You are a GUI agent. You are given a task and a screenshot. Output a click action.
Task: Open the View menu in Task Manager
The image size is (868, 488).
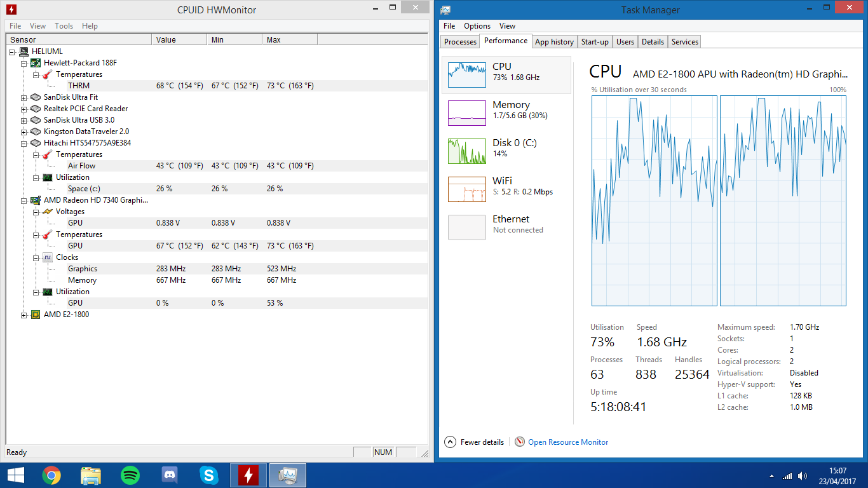[507, 26]
